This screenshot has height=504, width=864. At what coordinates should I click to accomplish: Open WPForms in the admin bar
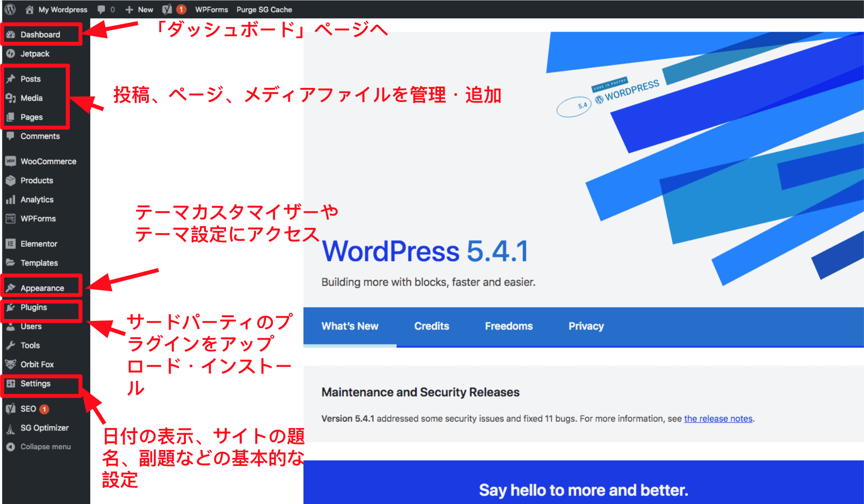click(x=212, y=10)
